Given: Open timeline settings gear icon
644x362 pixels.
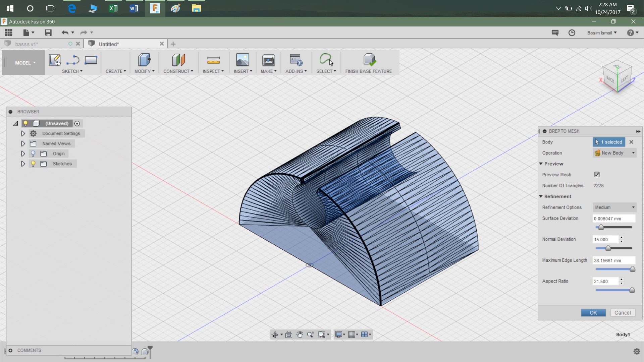Looking at the screenshot, I should pyautogui.click(x=637, y=351).
